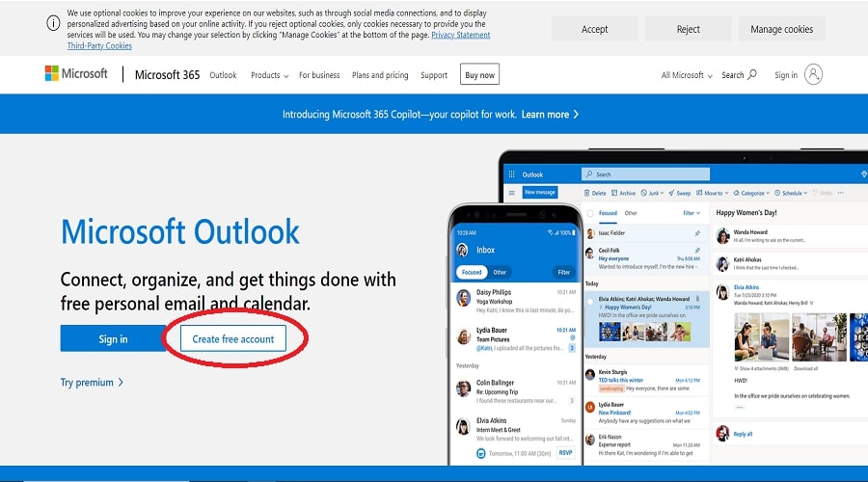Open the Try premium link
This screenshot has width=868, height=482.
92,383
